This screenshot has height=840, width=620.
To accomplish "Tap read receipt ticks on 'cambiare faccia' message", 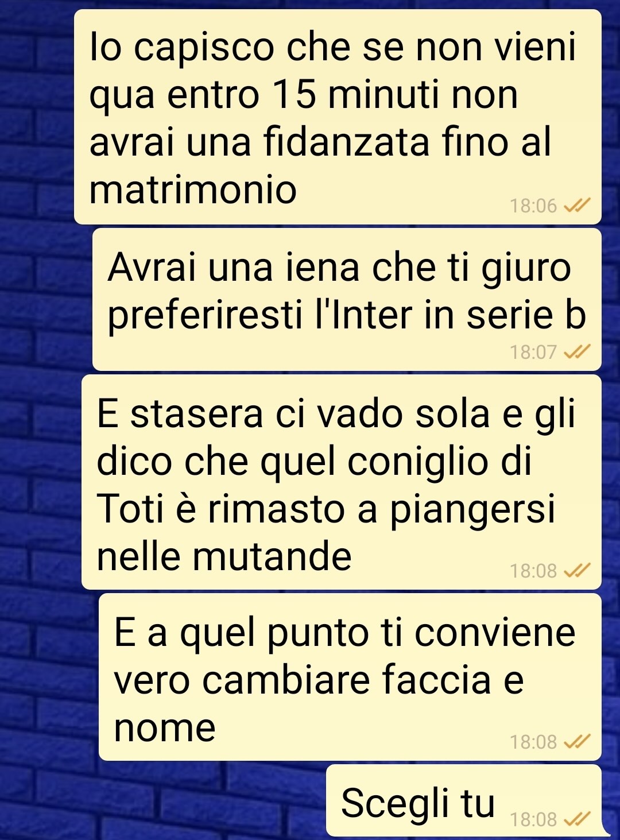I will pos(577,742).
